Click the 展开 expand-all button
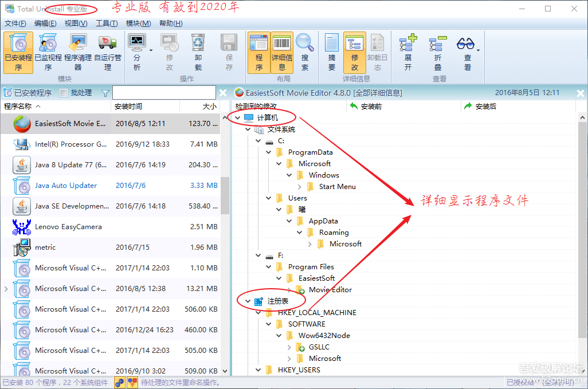The image size is (588, 389). pos(408,53)
